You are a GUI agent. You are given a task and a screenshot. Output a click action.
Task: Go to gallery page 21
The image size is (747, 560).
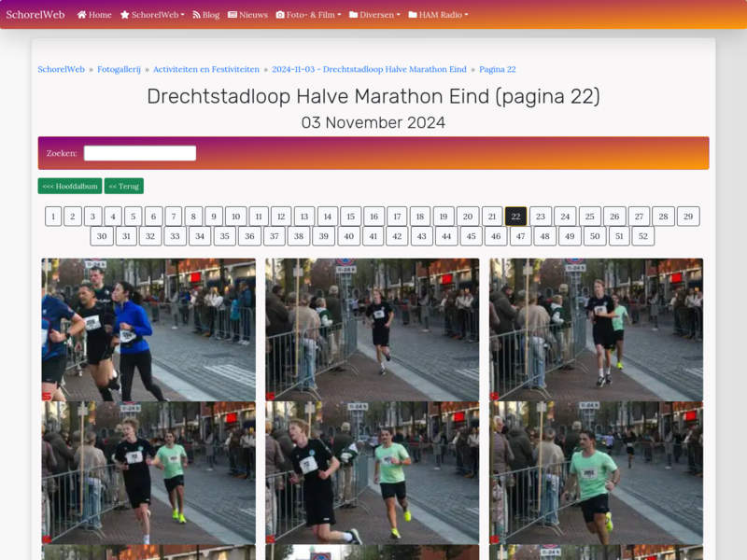[492, 217]
